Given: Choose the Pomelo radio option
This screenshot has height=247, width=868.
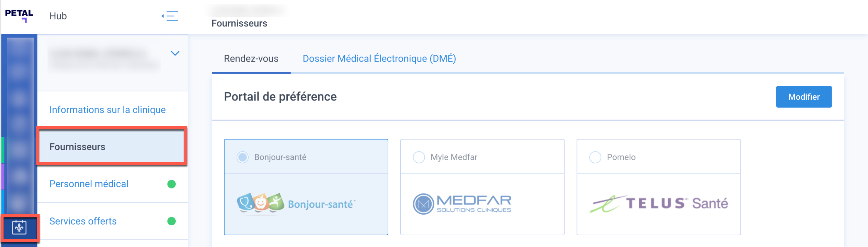Looking at the screenshot, I should tap(595, 157).
